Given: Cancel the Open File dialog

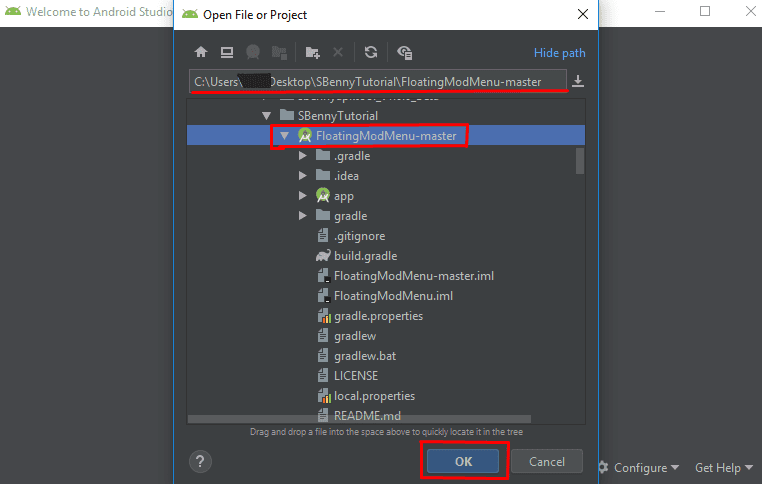Looking at the screenshot, I should click(x=547, y=461).
